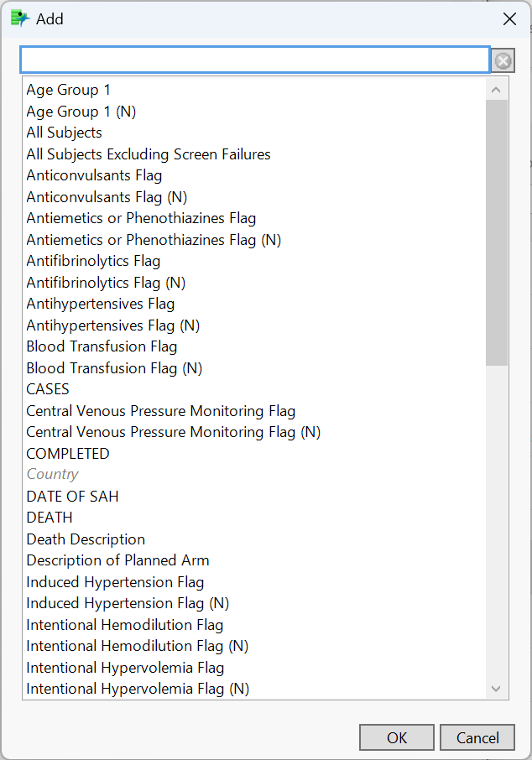
Task: Clear the search field with the X icon
Action: click(x=503, y=60)
